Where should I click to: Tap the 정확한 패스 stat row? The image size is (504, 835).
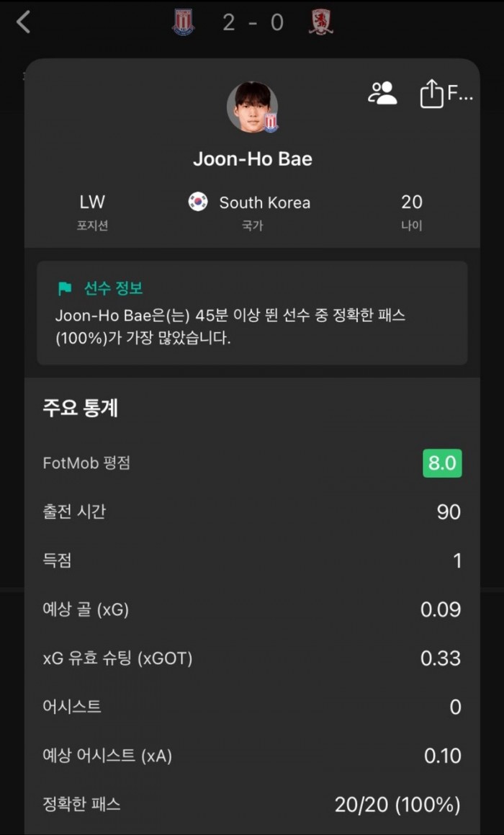(x=252, y=804)
